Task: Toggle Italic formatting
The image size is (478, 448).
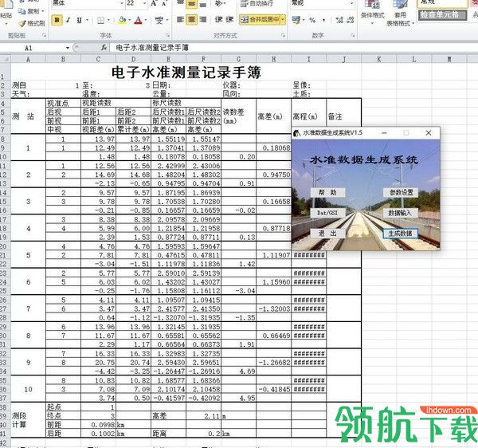Action: pos(68,20)
